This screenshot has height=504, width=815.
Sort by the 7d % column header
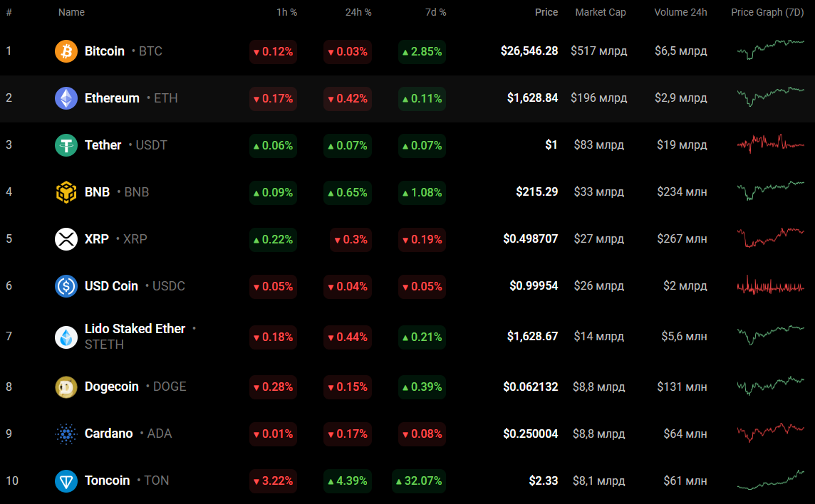pyautogui.click(x=435, y=12)
